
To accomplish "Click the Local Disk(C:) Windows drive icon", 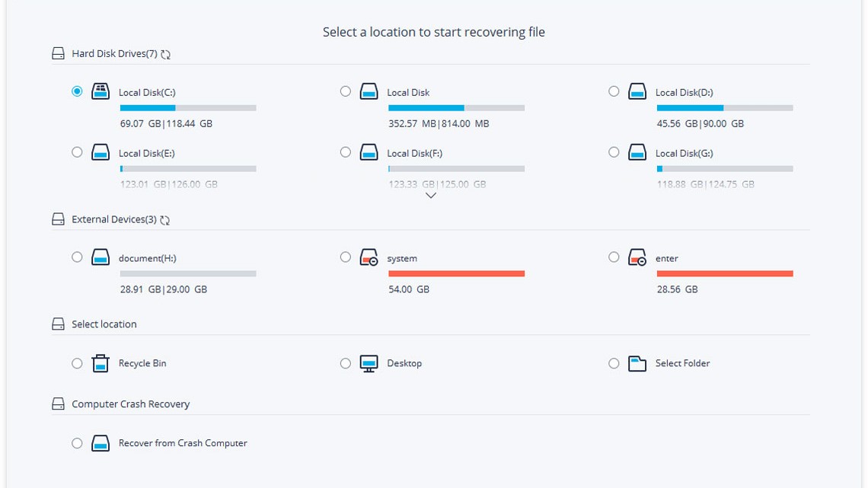I will [101, 92].
